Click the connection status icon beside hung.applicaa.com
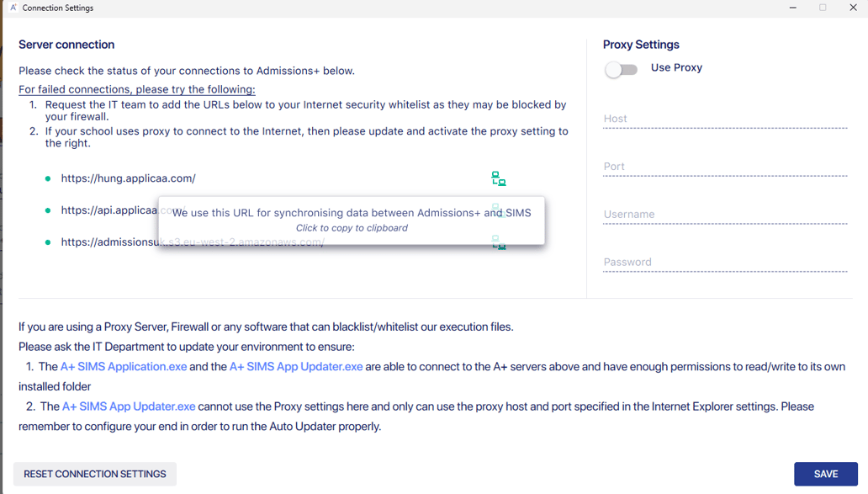This screenshot has width=868, height=494. tap(499, 179)
